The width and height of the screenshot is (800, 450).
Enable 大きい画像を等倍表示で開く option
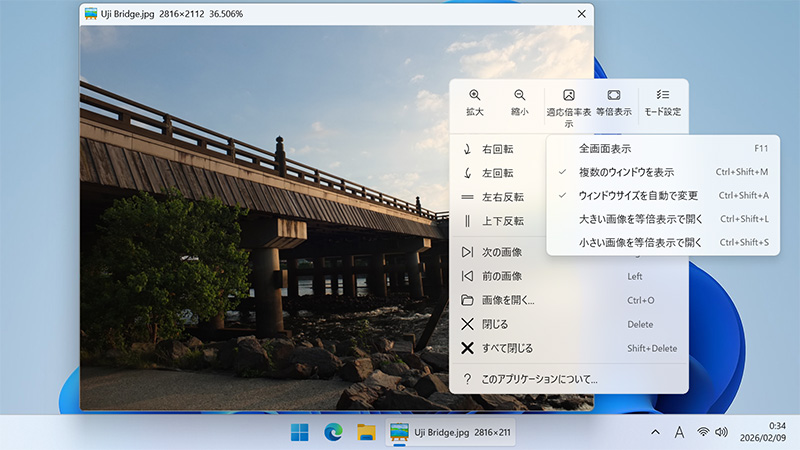(645, 219)
